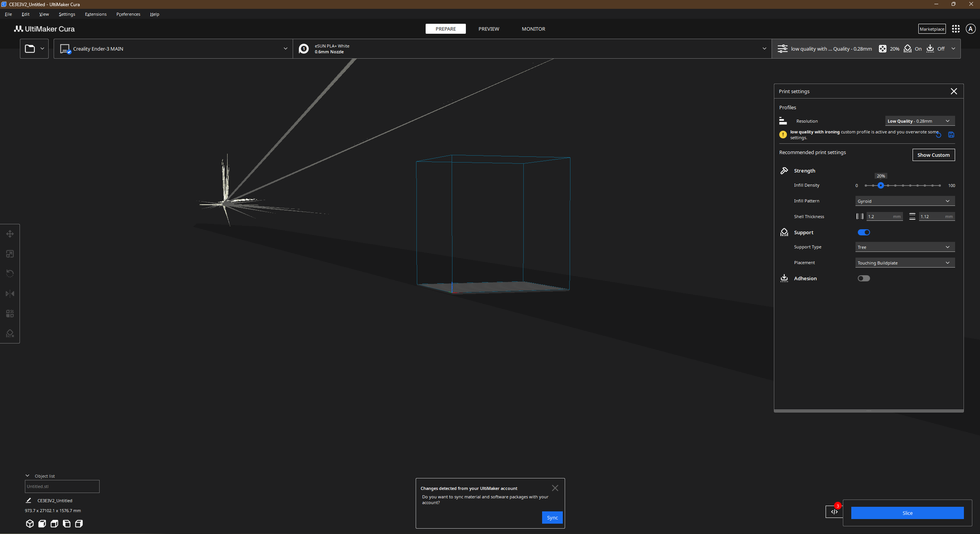Screen dimensions: 980x534
Task: Click the open file folder icon
Action: pos(30,49)
